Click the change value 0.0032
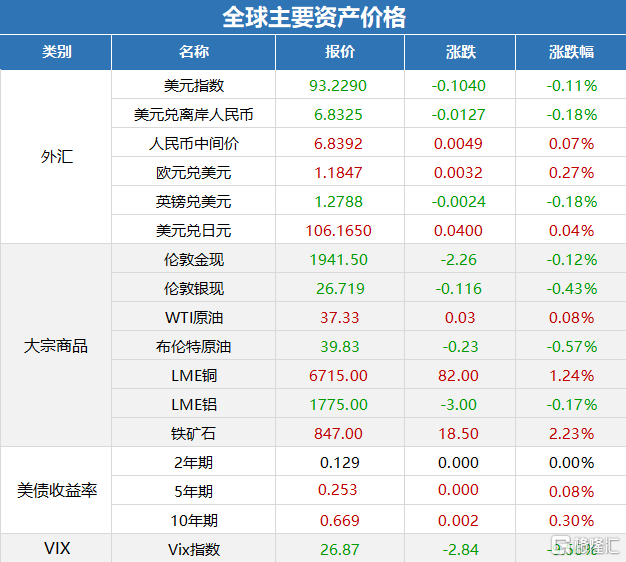This screenshot has height=562, width=626. click(x=458, y=173)
